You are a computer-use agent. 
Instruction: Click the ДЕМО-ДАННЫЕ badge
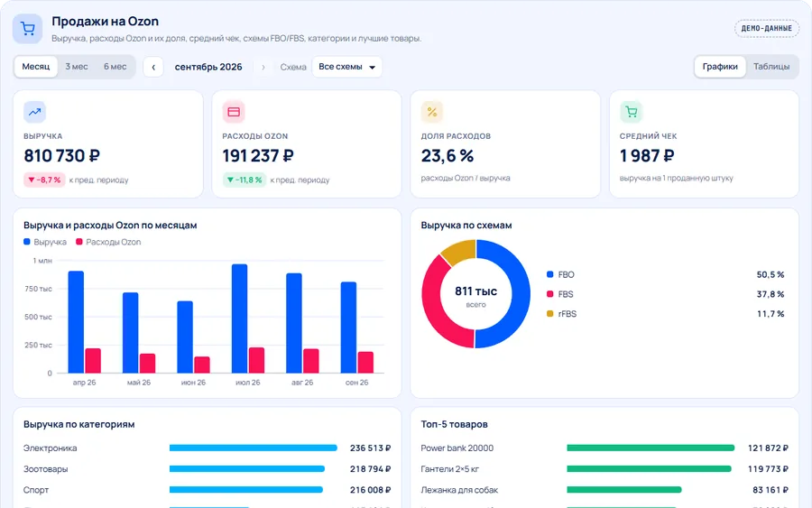click(766, 29)
